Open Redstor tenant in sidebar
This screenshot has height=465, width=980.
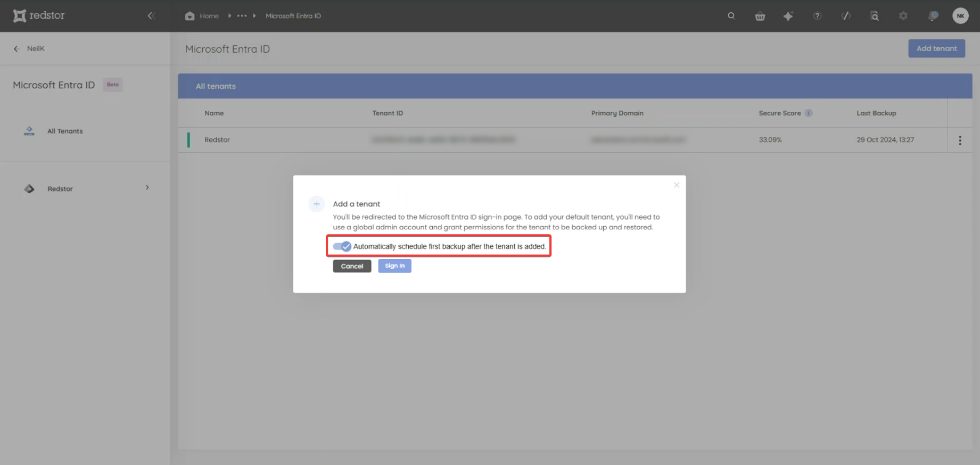[60, 189]
